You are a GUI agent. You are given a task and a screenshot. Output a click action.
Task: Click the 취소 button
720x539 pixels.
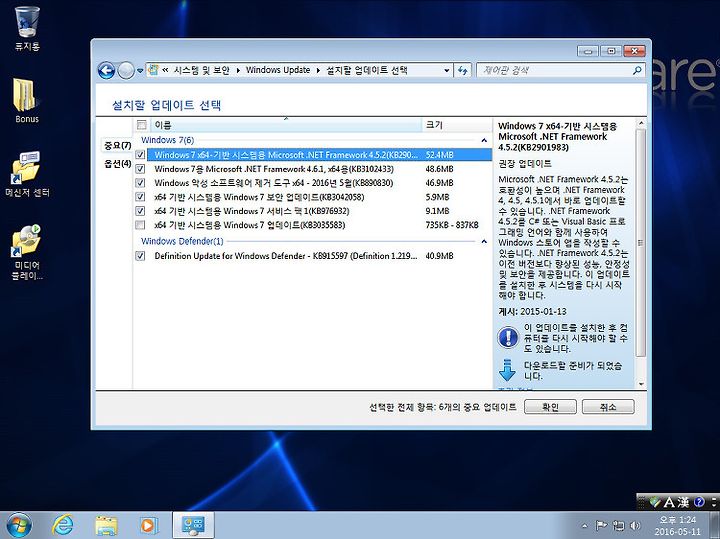click(608, 407)
